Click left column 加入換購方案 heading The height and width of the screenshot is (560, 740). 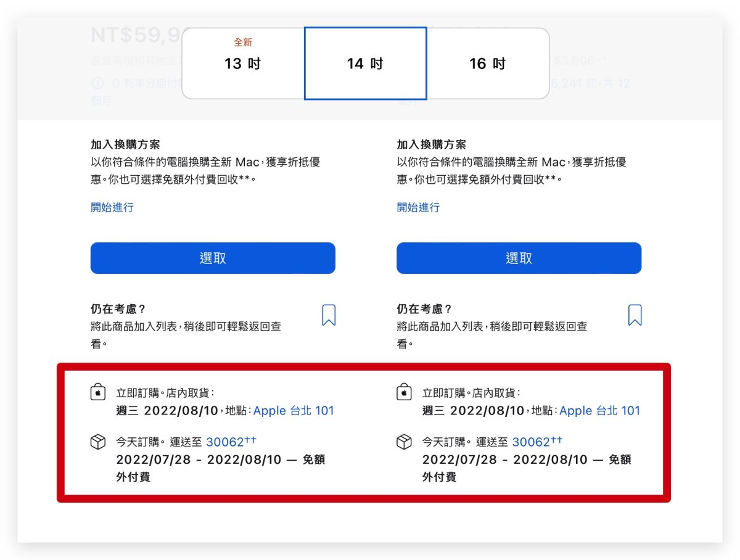[x=125, y=144]
